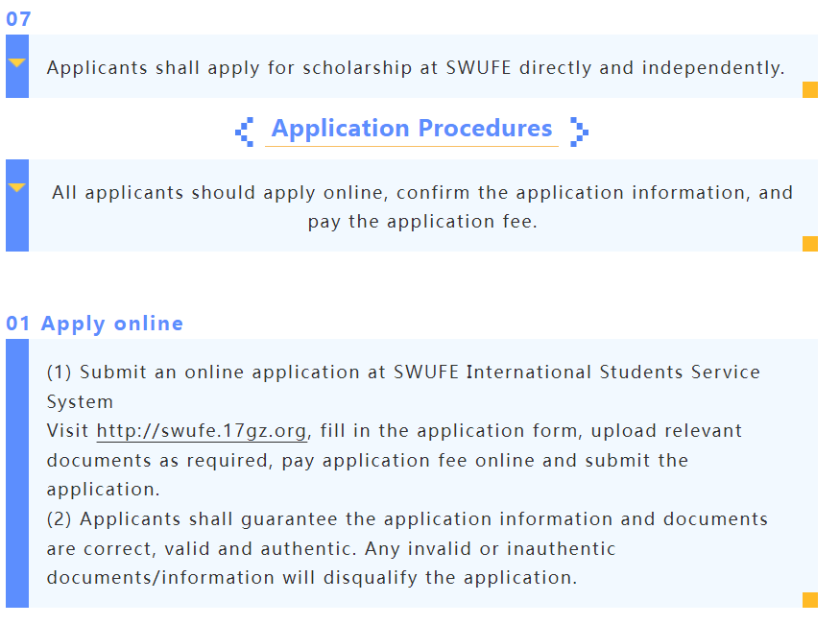
Task: Click the right pixel bracket beside Application Procedures
Action: pos(578,131)
